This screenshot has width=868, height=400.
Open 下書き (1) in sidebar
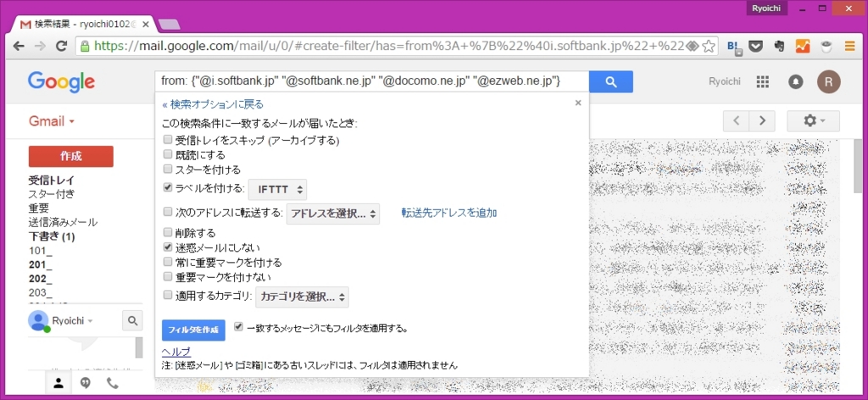(52, 236)
